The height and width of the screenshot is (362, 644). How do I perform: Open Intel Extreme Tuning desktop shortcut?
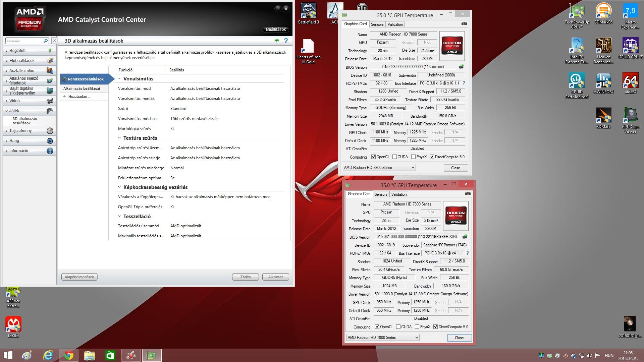(577, 51)
